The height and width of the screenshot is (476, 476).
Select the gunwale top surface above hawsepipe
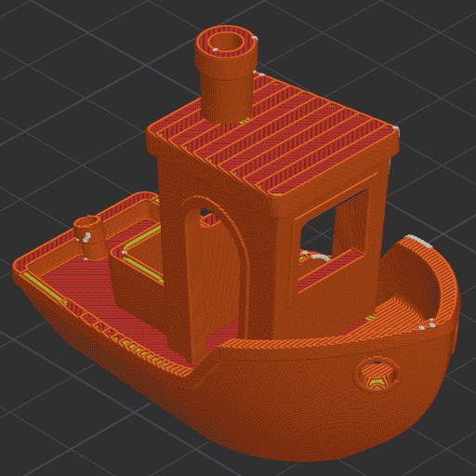click(310, 342)
